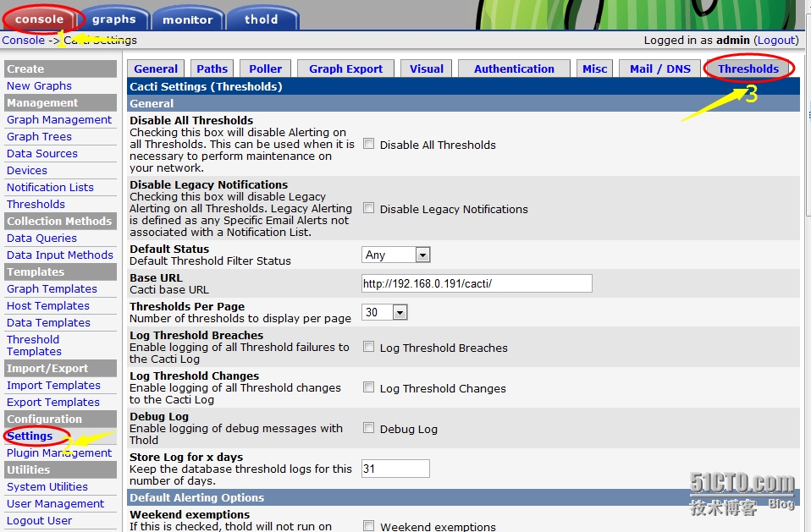Select the Paths settings tab
This screenshot has width=811, height=532.
(212, 69)
